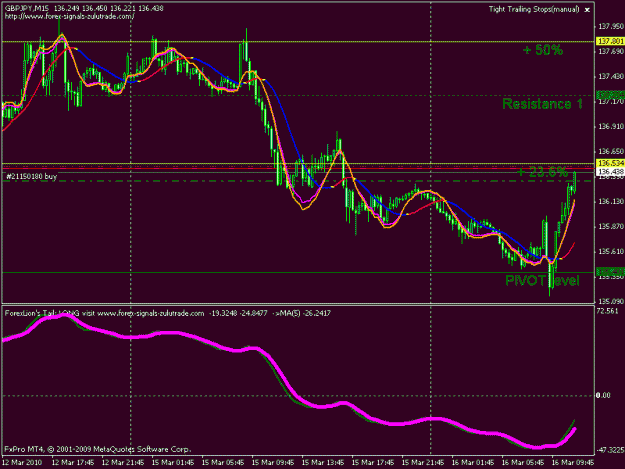
Task: Click the 136.910 price scale value
Action: point(611,126)
